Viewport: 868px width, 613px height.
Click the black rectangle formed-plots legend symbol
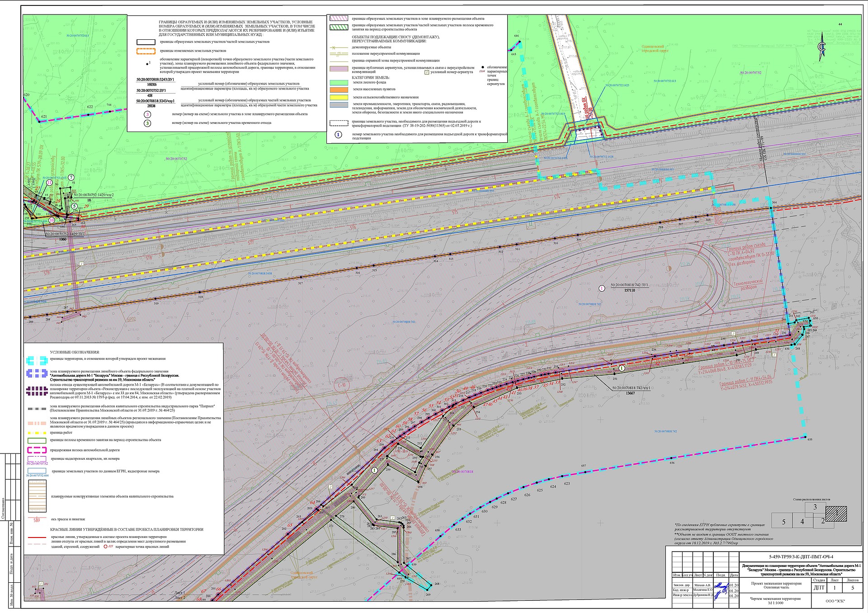146,42
